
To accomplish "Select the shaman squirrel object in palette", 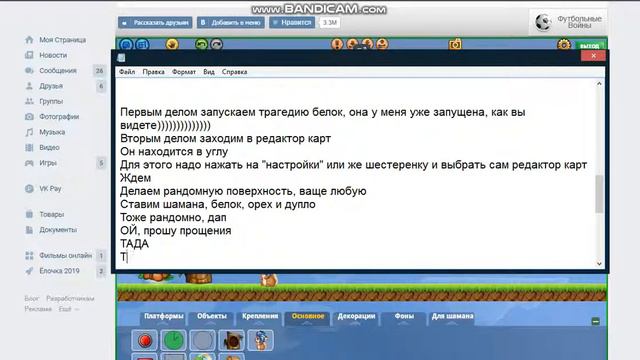I will pyautogui.click(x=260, y=340).
